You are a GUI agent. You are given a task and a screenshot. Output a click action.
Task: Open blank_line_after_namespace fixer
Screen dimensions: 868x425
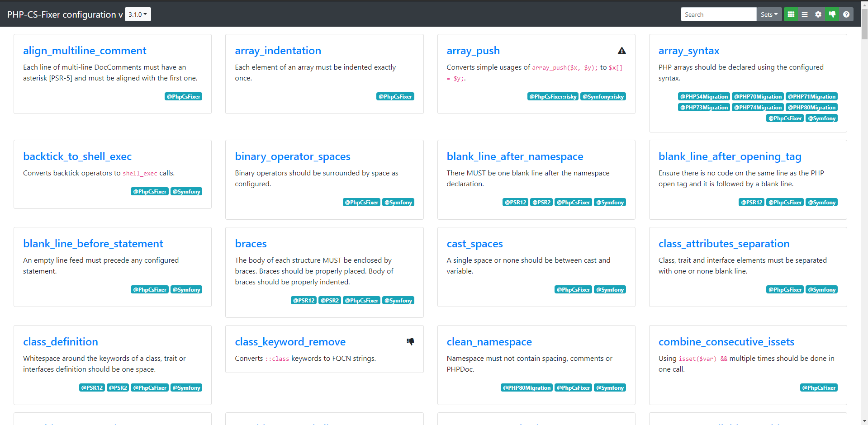[x=515, y=156]
